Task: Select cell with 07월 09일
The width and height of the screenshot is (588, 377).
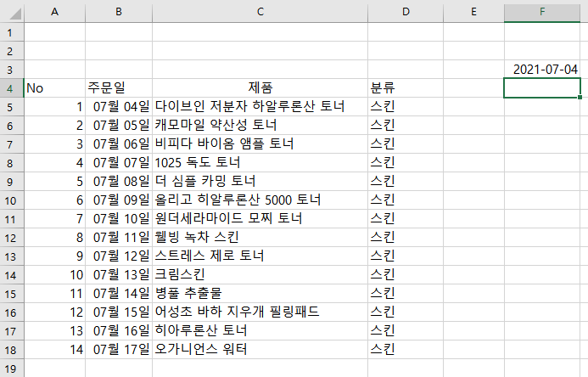Action: pyautogui.click(x=119, y=200)
